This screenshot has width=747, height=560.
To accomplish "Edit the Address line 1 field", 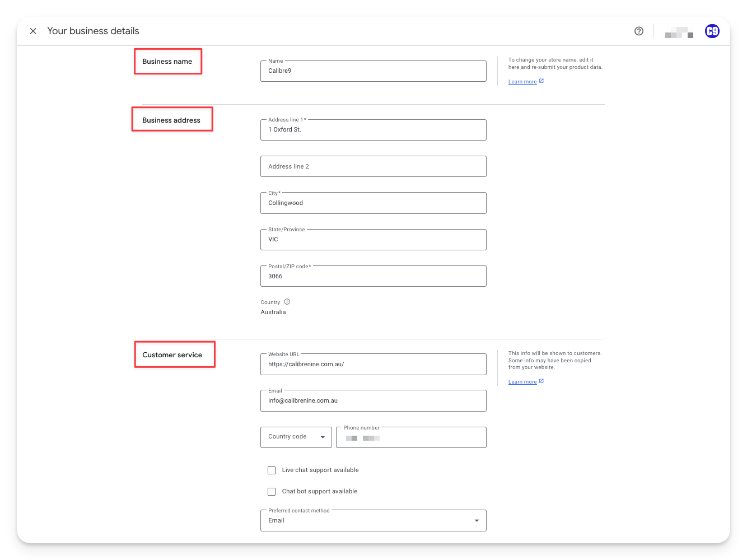I will click(x=373, y=130).
